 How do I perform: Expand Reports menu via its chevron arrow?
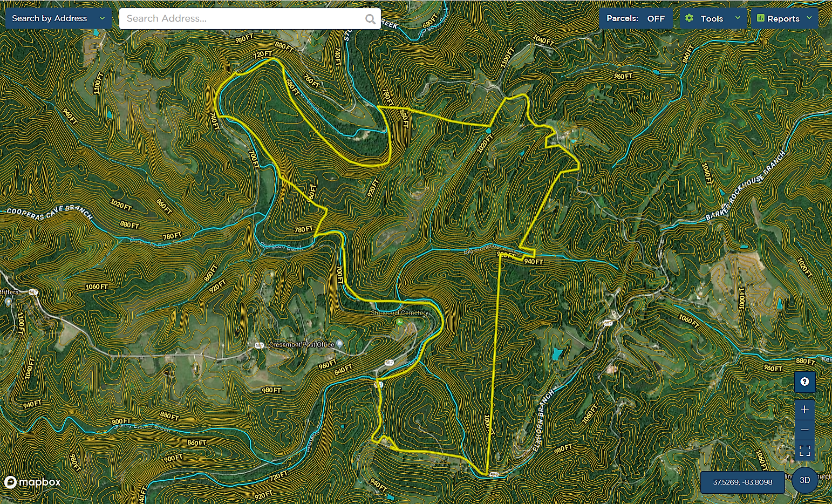[x=809, y=18]
